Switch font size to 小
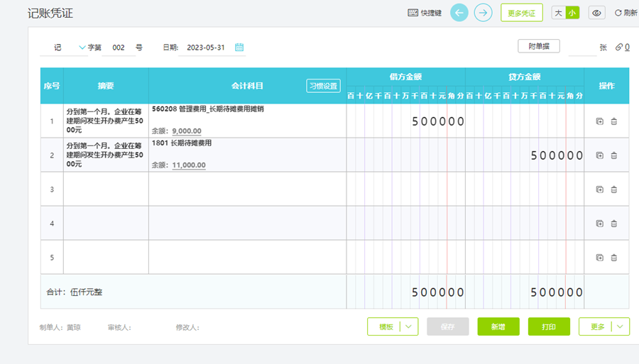 572,13
